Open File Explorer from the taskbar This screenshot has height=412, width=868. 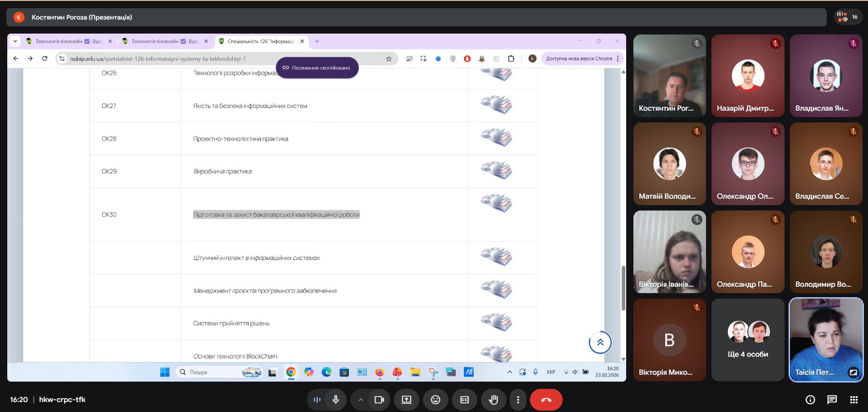pyautogui.click(x=415, y=372)
